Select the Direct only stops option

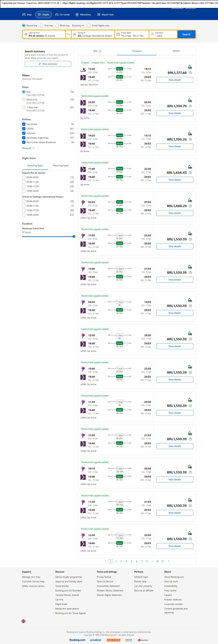24,100
